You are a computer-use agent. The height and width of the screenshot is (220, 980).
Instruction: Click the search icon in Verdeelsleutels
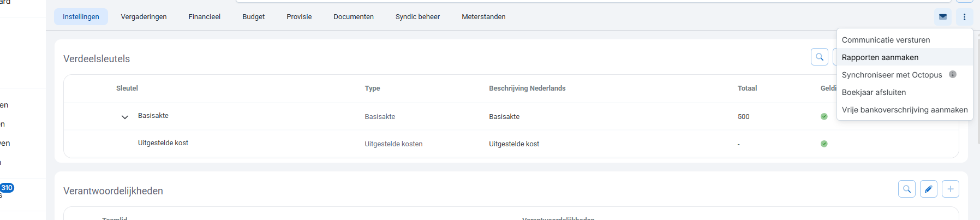(x=819, y=57)
